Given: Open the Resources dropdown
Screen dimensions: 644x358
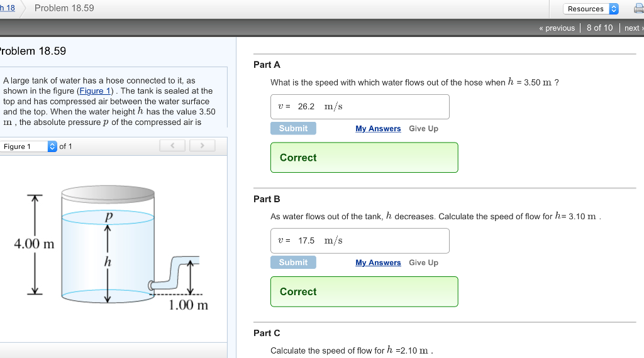Looking at the screenshot, I should [x=591, y=9].
